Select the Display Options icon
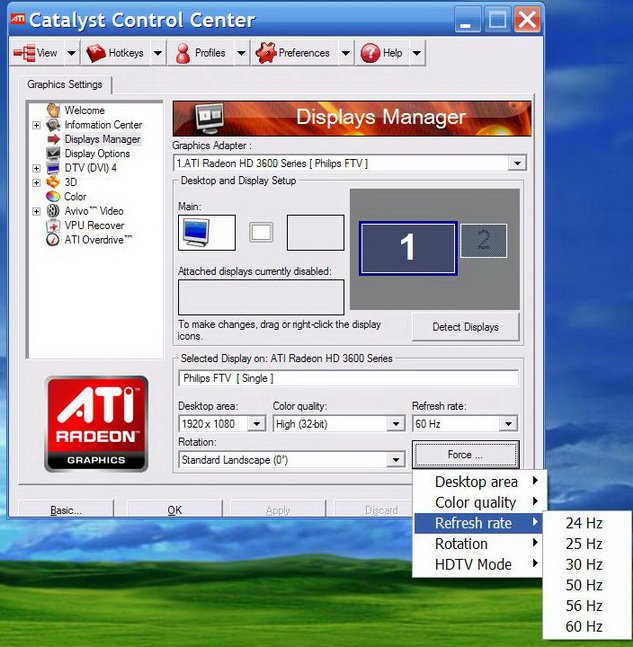 (x=53, y=153)
